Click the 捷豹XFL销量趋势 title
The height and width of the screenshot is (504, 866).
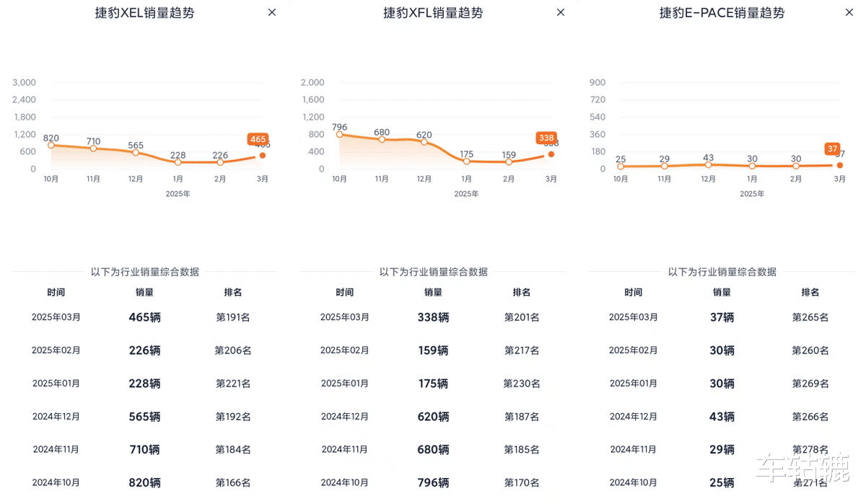click(433, 13)
